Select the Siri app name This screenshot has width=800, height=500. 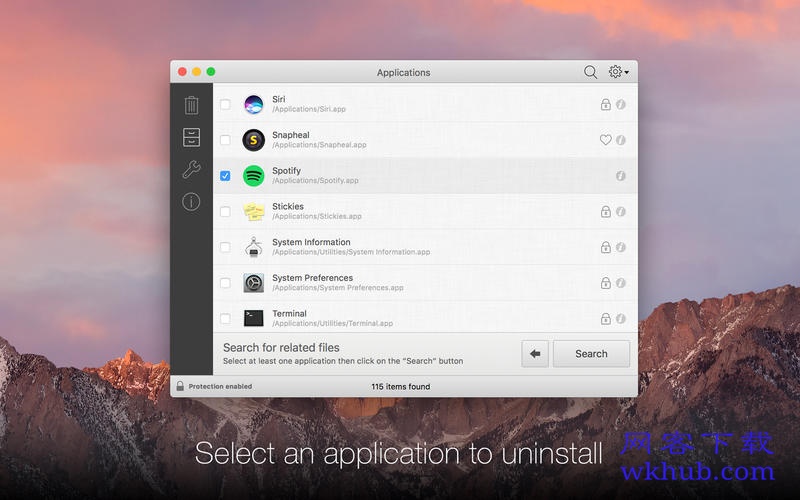point(279,99)
